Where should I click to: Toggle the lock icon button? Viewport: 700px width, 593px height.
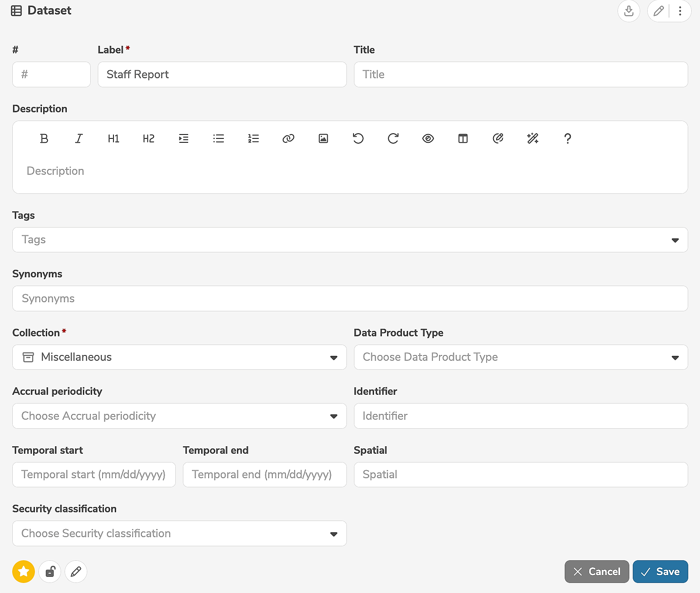point(50,571)
